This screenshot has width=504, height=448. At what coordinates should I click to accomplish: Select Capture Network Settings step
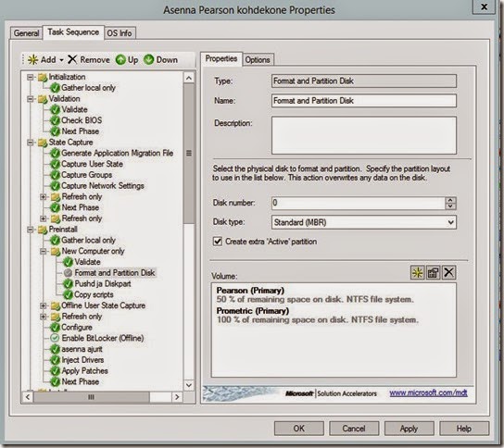pyautogui.click(x=103, y=186)
